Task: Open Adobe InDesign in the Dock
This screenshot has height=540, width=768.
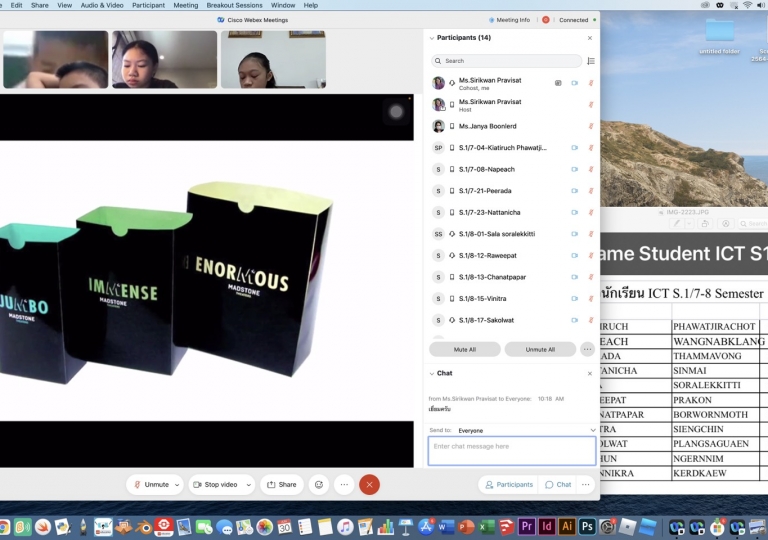Action: coord(547,526)
